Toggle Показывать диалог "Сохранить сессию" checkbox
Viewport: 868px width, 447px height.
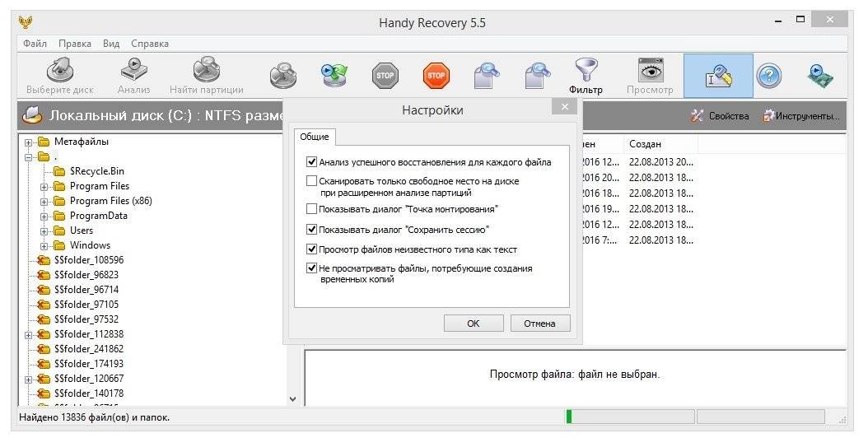pyautogui.click(x=311, y=229)
